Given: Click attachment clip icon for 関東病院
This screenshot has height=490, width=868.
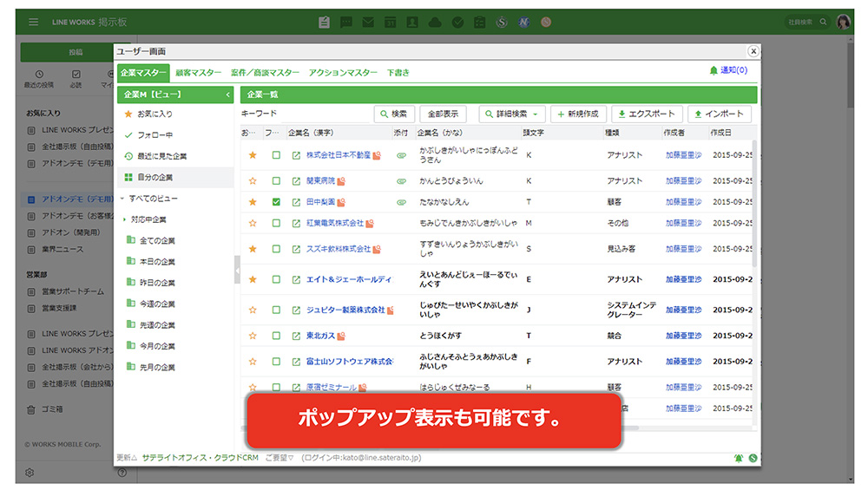Looking at the screenshot, I should pos(401,181).
